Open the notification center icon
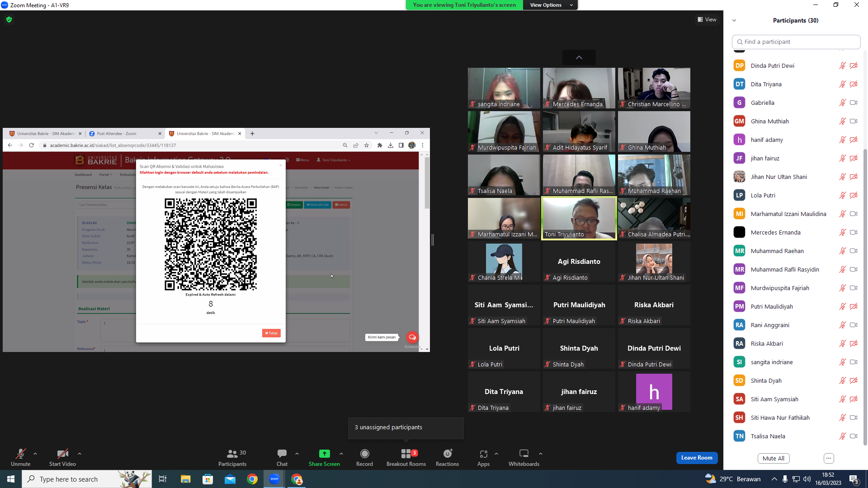Viewport: 868px width, 488px height. point(854,479)
